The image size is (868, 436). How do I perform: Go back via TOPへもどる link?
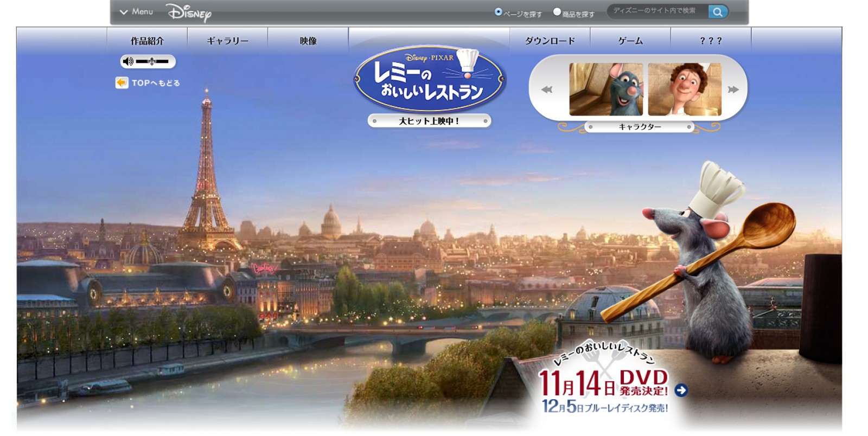pos(156,83)
